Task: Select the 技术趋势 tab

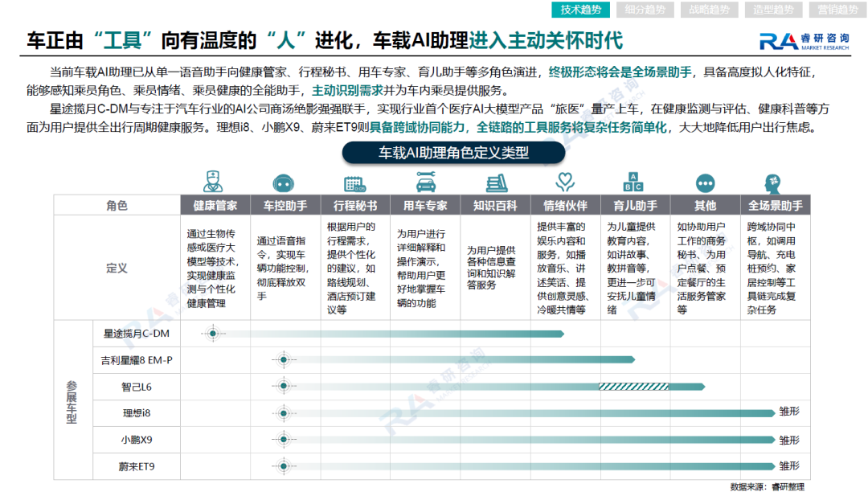Action: [x=581, y=10]
